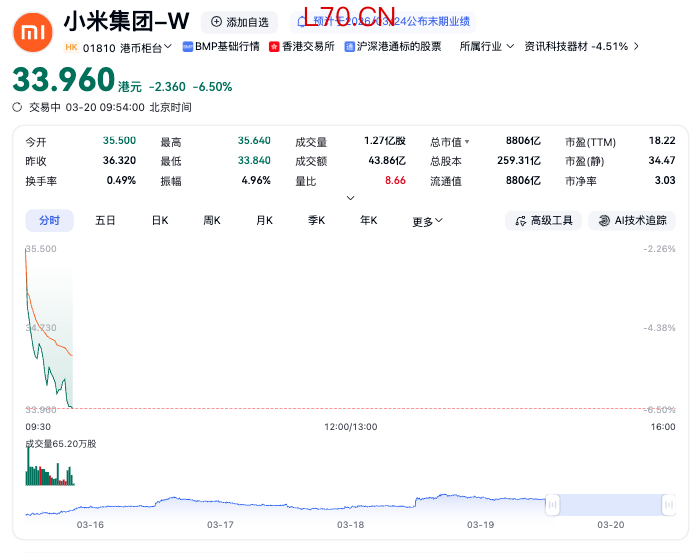
Task: Click the AI技术追踪 spiral icon
Action: point(604,221)
